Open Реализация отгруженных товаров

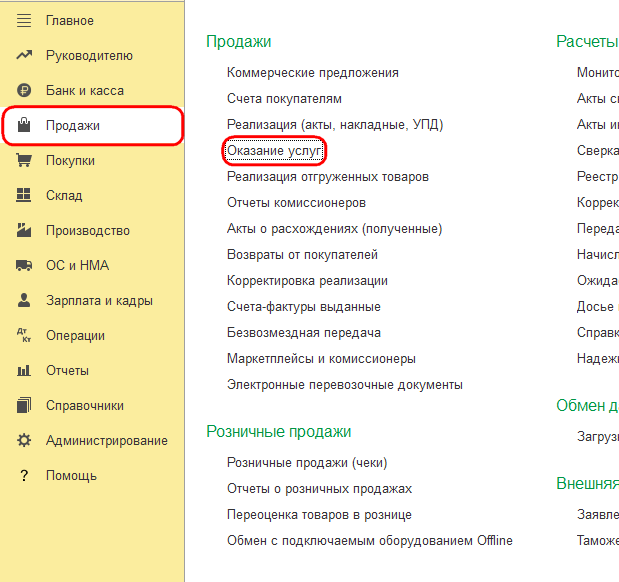point(328,177)
